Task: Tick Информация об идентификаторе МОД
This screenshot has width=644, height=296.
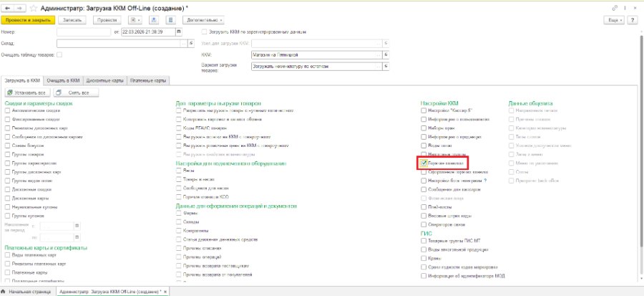Action: click(x=424, y=276)
